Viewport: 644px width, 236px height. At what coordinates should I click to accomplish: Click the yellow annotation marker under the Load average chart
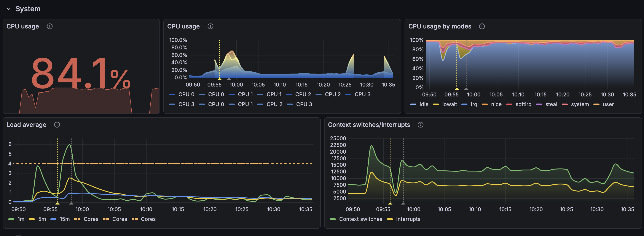pyautogui.click(x=57, y=204)
